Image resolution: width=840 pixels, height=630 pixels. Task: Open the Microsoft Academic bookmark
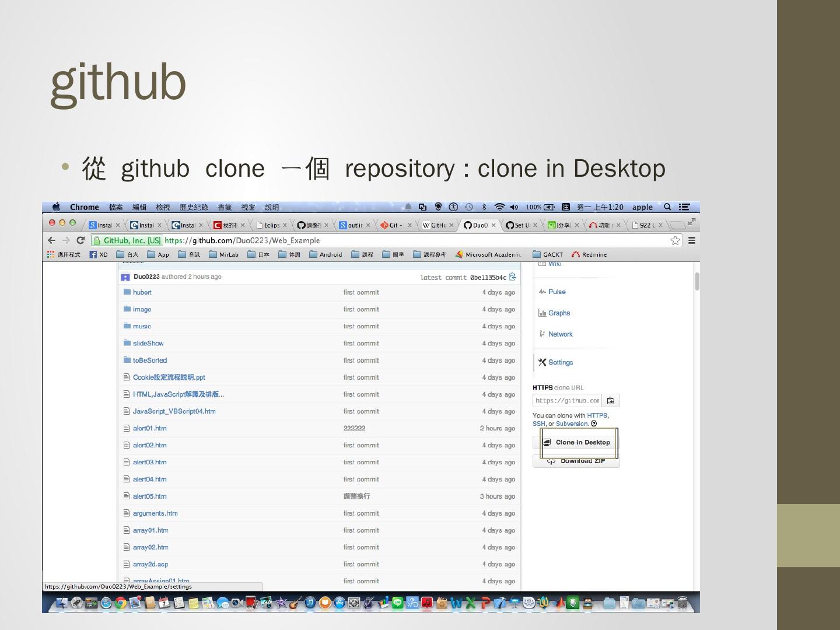coord(489,254)
